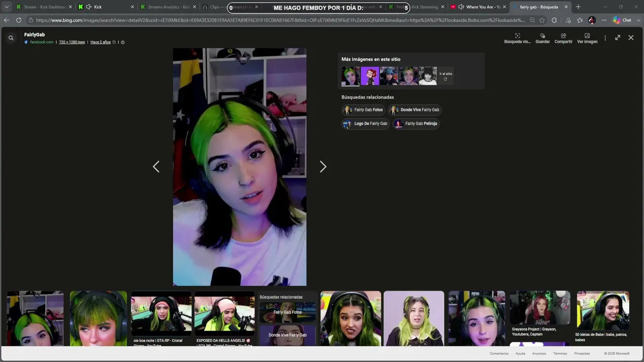Switch to the Kick tab
This screenshot has width=644, height=362.
pos(106,7)
